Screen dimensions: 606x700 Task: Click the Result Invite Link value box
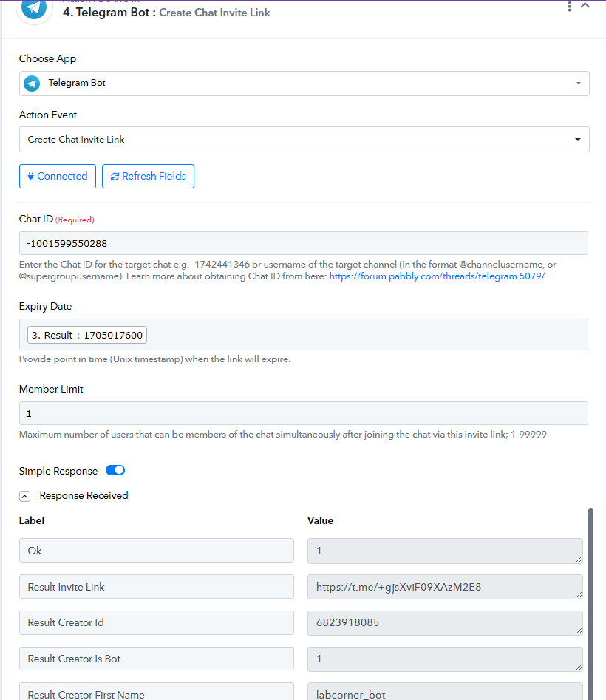[445, 587]
